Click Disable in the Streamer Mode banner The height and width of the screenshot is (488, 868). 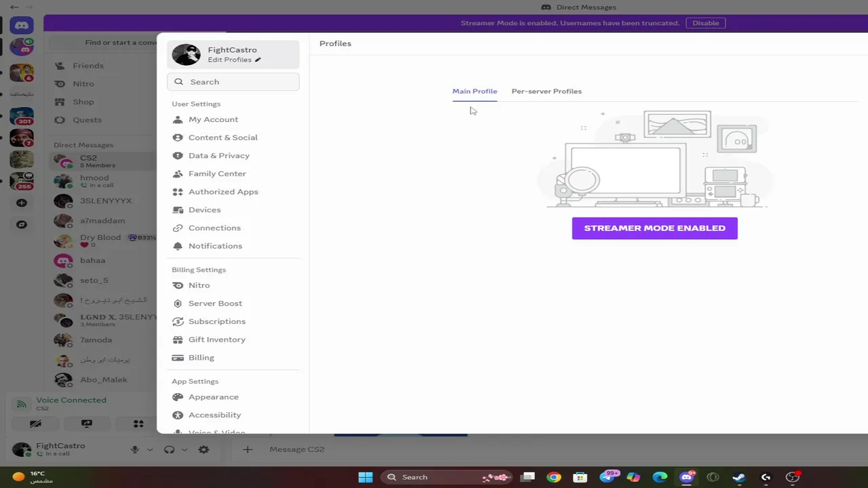705,23
